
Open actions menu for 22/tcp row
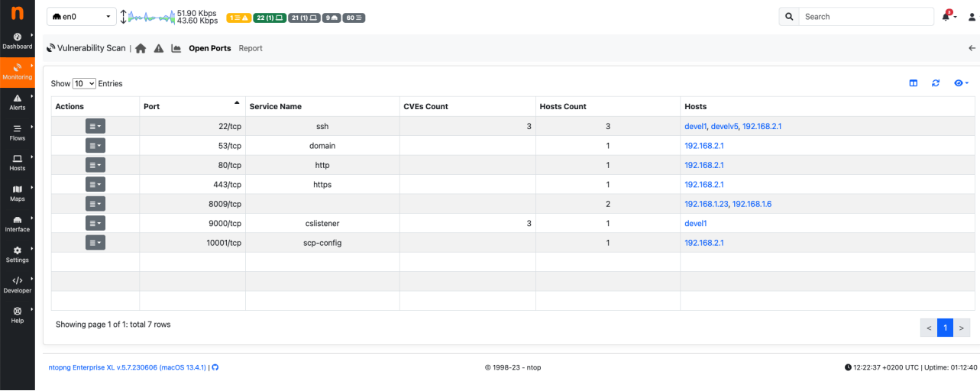click(95, 126)
